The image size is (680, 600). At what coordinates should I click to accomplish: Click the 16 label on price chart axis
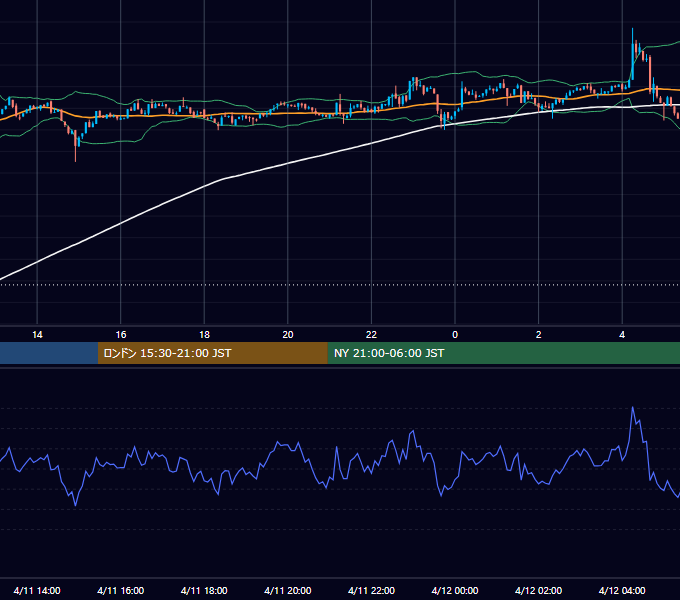[121, 335]
